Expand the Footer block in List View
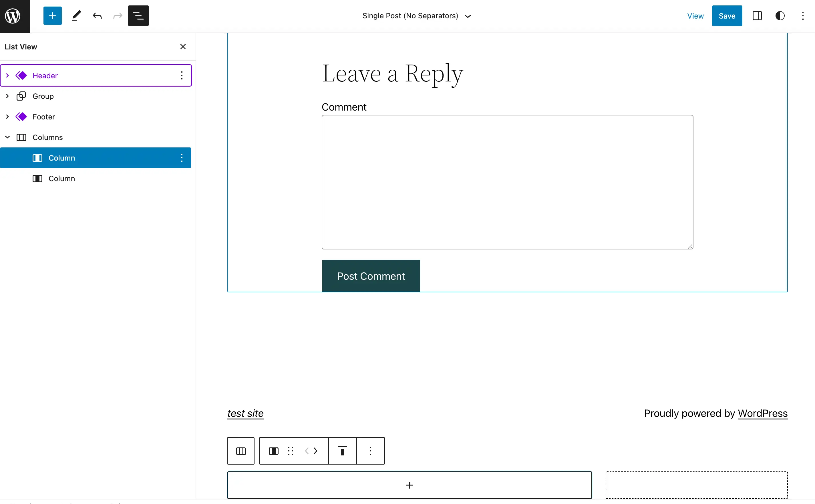The image size is (815, 504). 7,116
